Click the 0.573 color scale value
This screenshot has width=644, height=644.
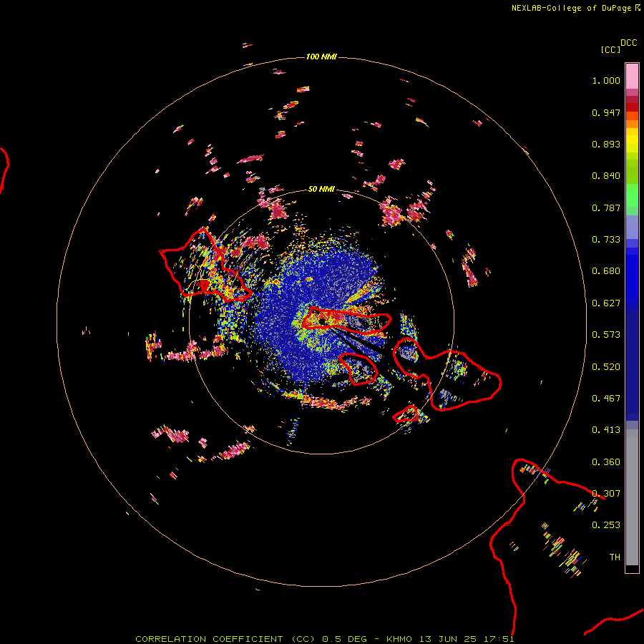point(606,335)
